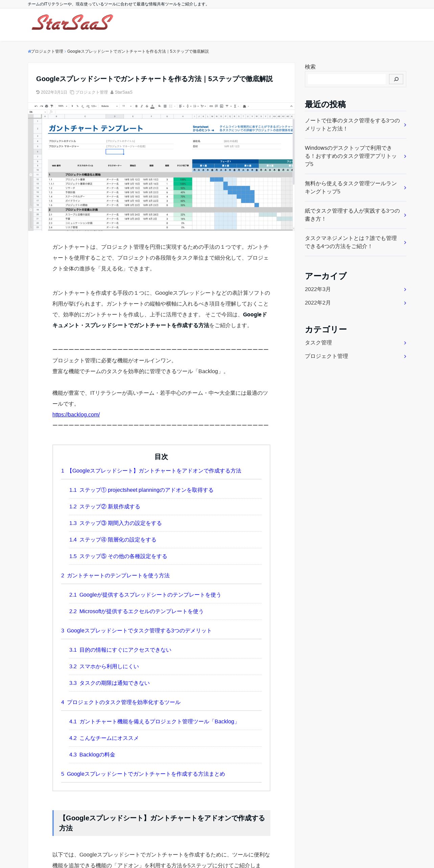Click the home icon in breadcrumb

pos(29,51)
